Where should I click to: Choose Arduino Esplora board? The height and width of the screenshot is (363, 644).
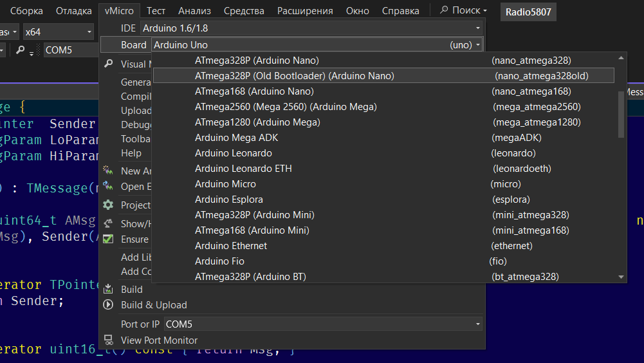click(x=383, y=200)
